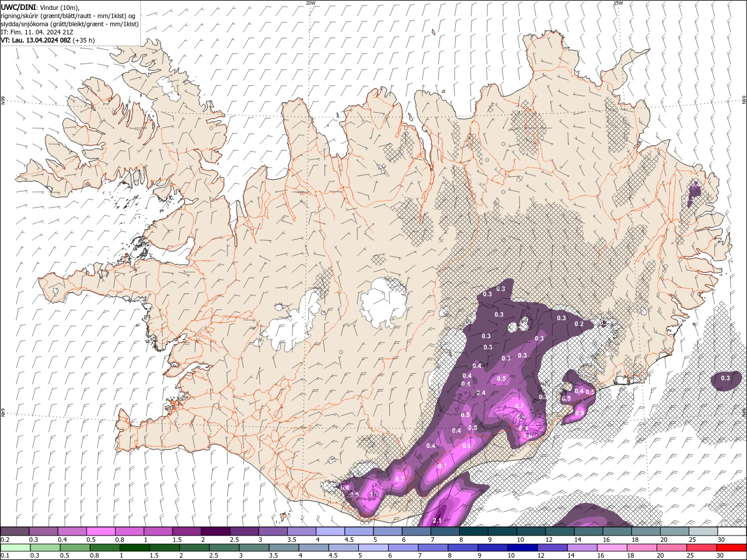The width and height of the screenshot is (747, 560).
Task: Select the bright pink 0.5 swatch on upper scale
Action: [x=100, y=531]
